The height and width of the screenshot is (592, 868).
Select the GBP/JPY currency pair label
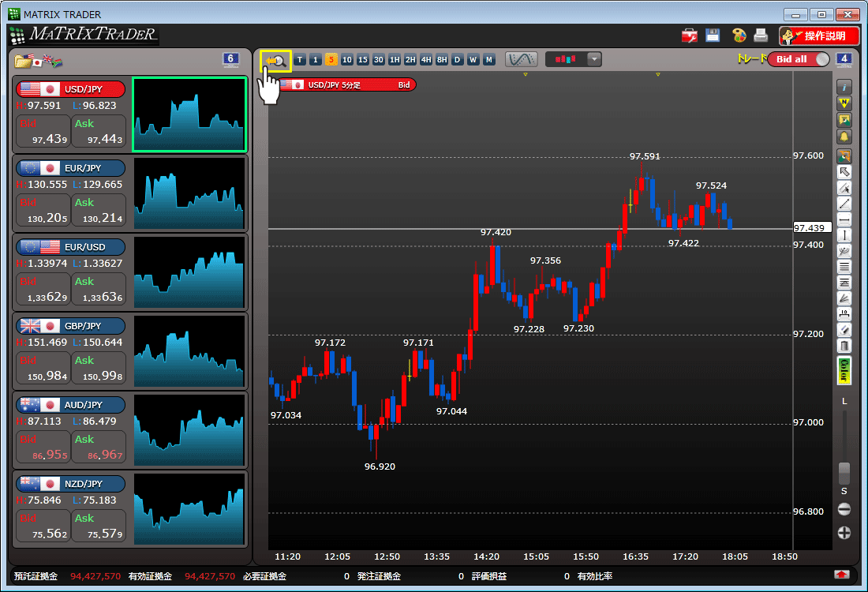pyautogui.click(x=71, y=326)
